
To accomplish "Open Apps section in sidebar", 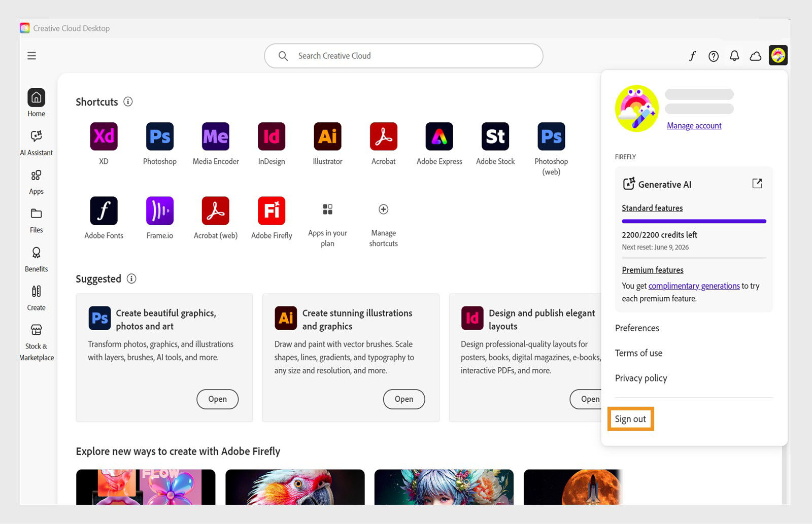I will pos(36,182).
